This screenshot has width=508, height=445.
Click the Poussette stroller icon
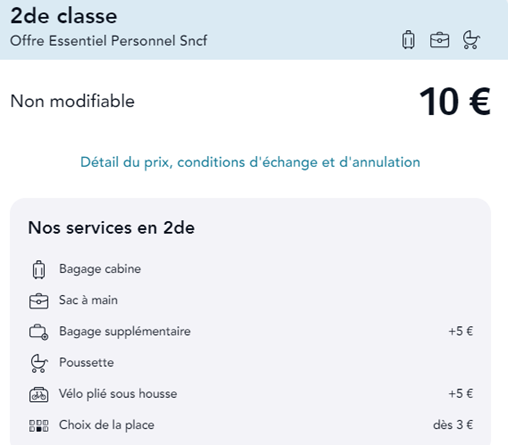(39, 363)
